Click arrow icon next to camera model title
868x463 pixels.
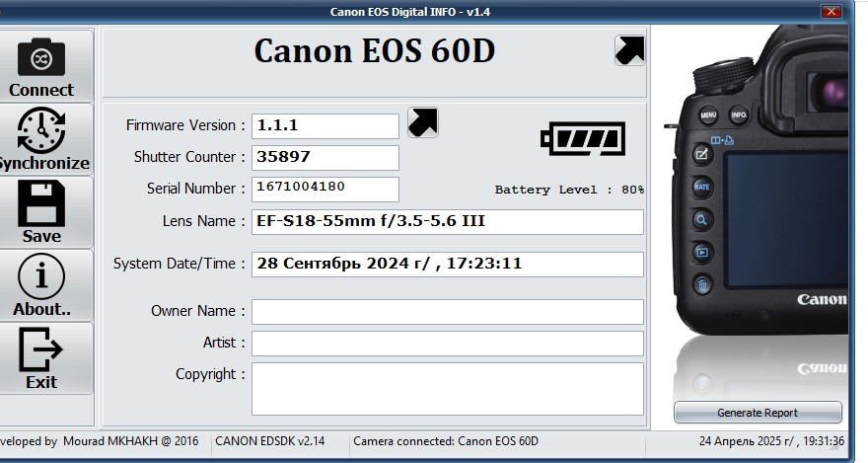click(629, 50)
